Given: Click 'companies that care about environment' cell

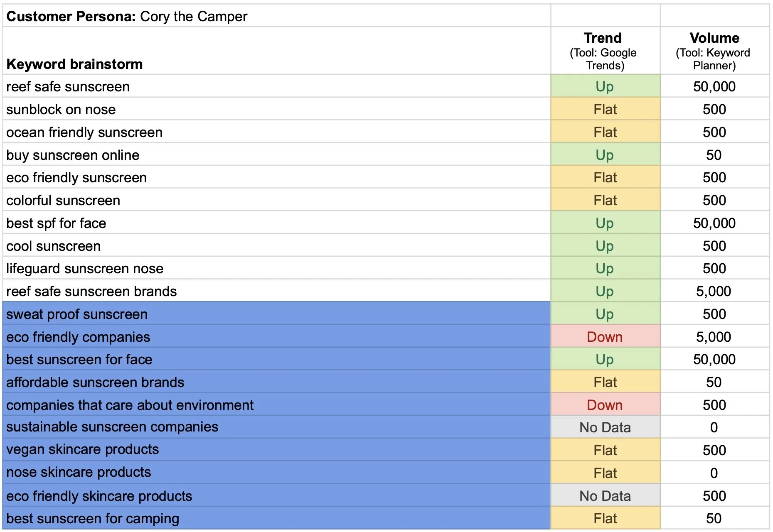Looking at the screenshot, I should (x=277, y=405).
